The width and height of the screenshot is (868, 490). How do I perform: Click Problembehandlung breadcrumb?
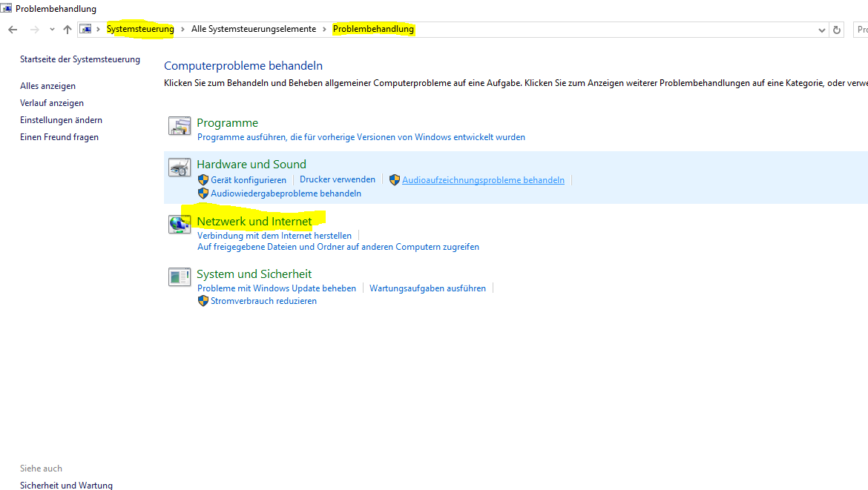373,30
